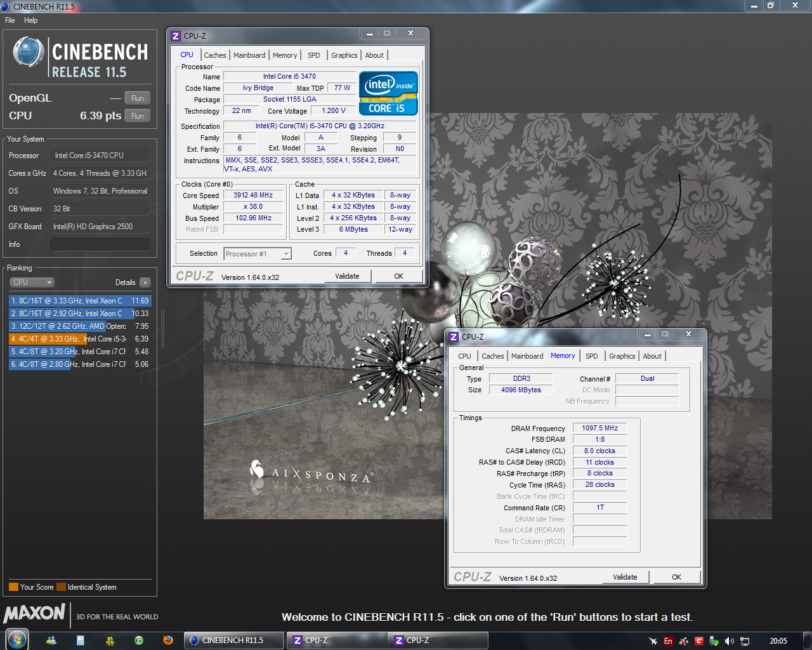Click the Core Speed value 3912.48 MHz
This screenshot has width=812, height=650.
click(x=253, y=196)
